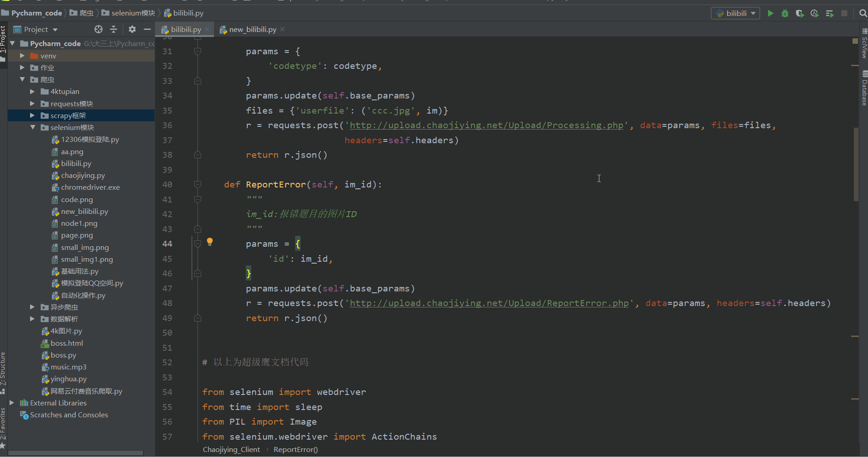The height and width of the screenshot is (457, 868).
Task: Collapse the selenium模块 folder
Action: tap(32, 127)
